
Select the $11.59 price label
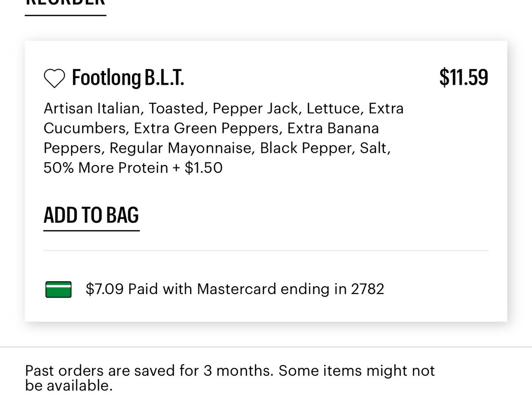coord(464,77)
